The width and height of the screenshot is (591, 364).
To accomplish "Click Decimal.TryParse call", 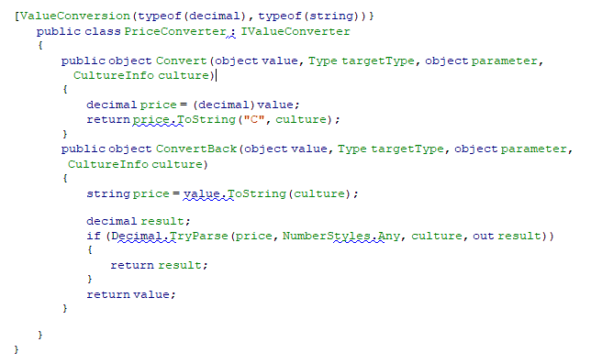I will (x=170, y=236).
